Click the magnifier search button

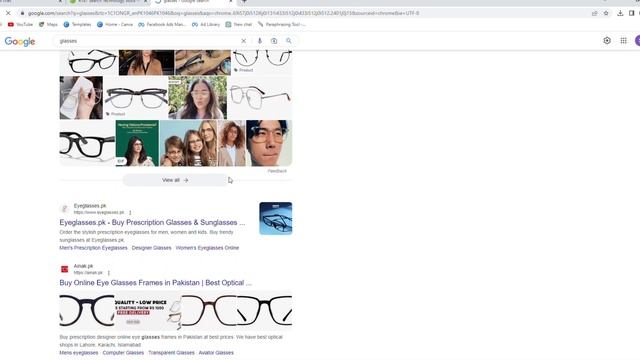(289, 41)
